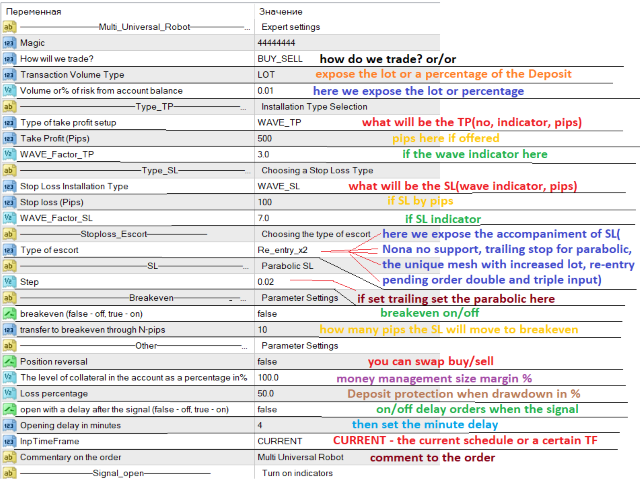Select the 'Stop Loss Installation Type' label
The height and width of the screenshot is (480, 640).
(74, 186)
